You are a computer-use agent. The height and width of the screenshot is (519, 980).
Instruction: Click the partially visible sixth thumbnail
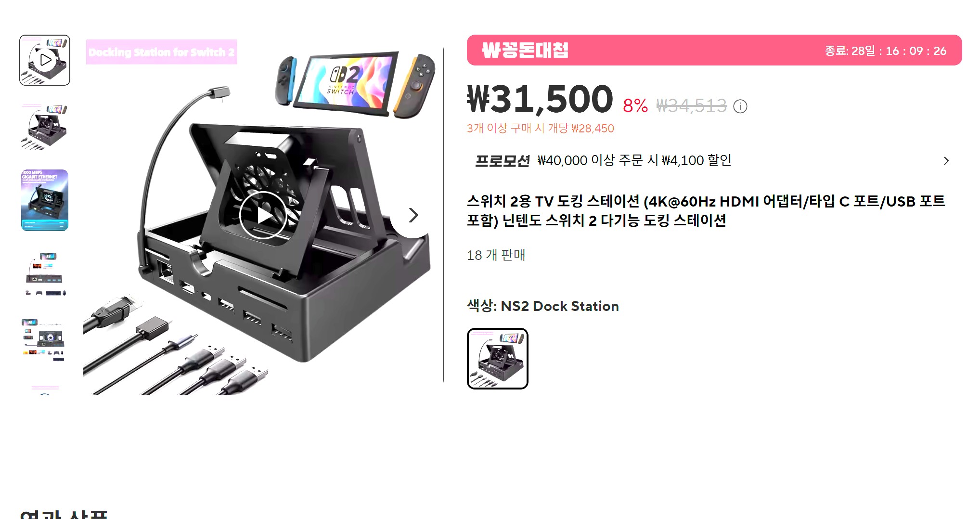45,389
